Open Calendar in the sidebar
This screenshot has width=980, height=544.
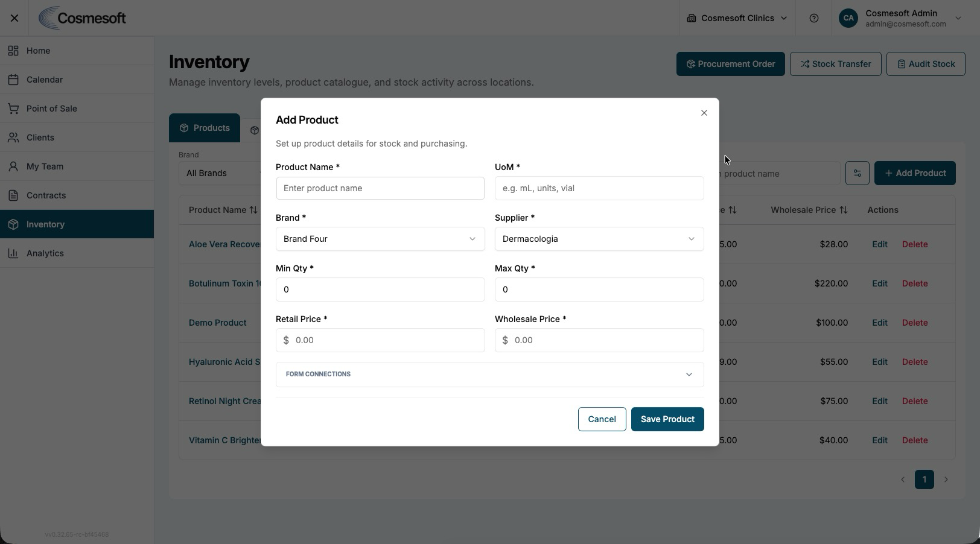[x=77, y=80]
